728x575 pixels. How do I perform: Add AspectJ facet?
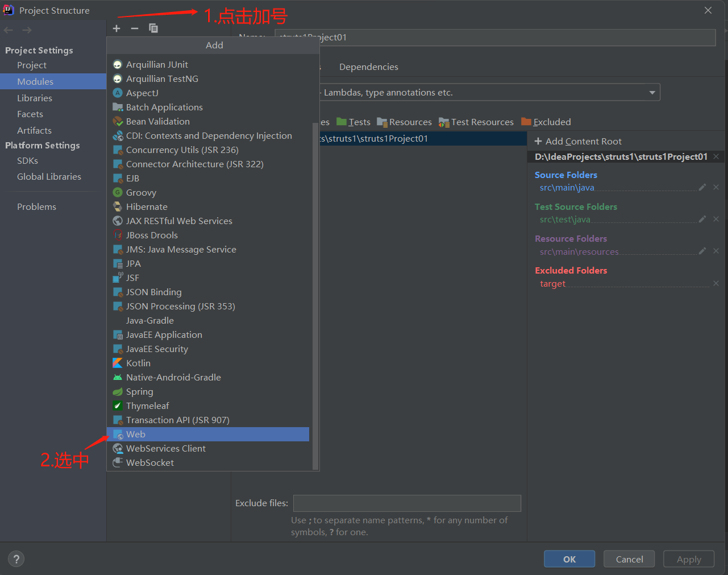pos(208,93)
